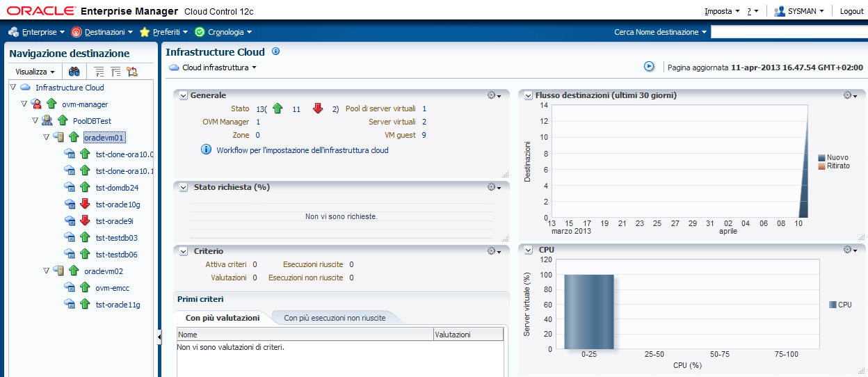
Task: Click the info icon next to Infrastructure Cloud title
Action: (275, 51)
